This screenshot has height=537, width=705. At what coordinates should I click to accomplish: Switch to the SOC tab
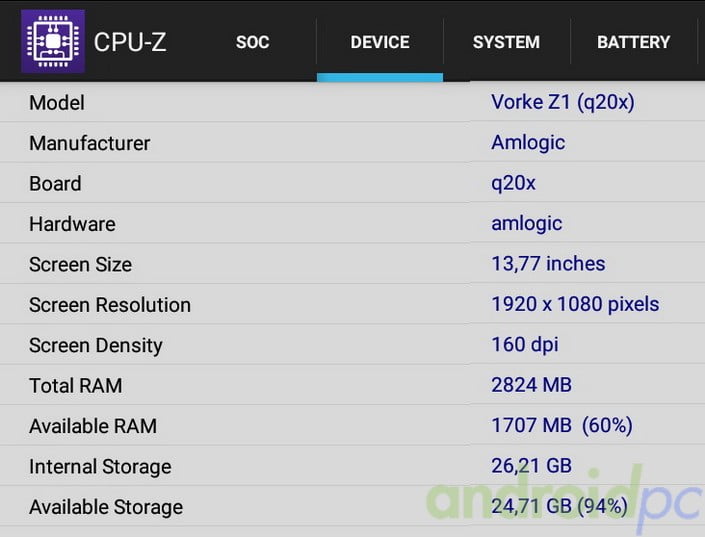(x=253, y=42)
